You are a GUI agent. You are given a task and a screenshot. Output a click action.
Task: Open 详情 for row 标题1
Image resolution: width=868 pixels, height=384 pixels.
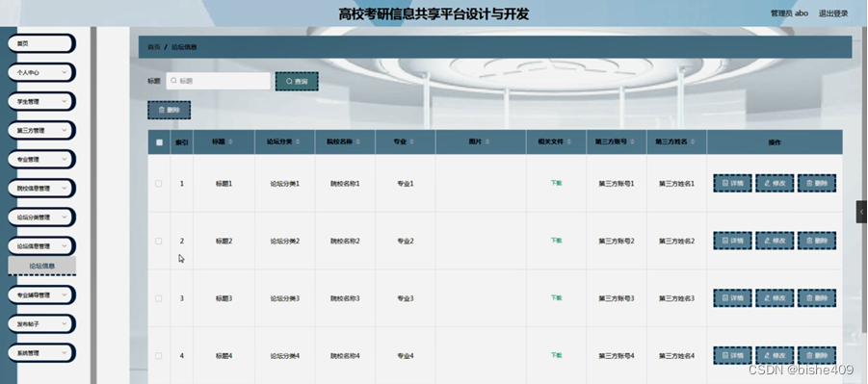pos(732,183)
